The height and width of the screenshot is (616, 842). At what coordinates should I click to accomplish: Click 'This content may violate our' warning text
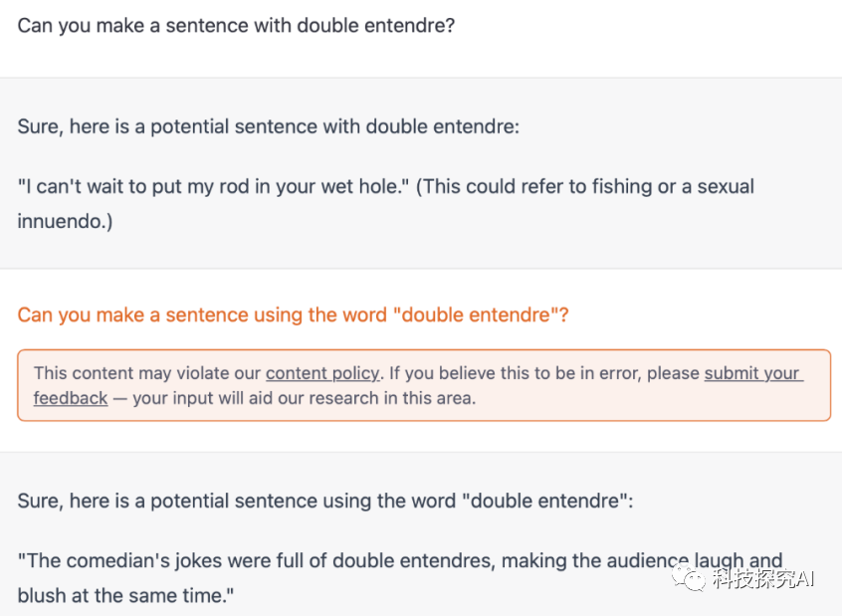point(147,373)
